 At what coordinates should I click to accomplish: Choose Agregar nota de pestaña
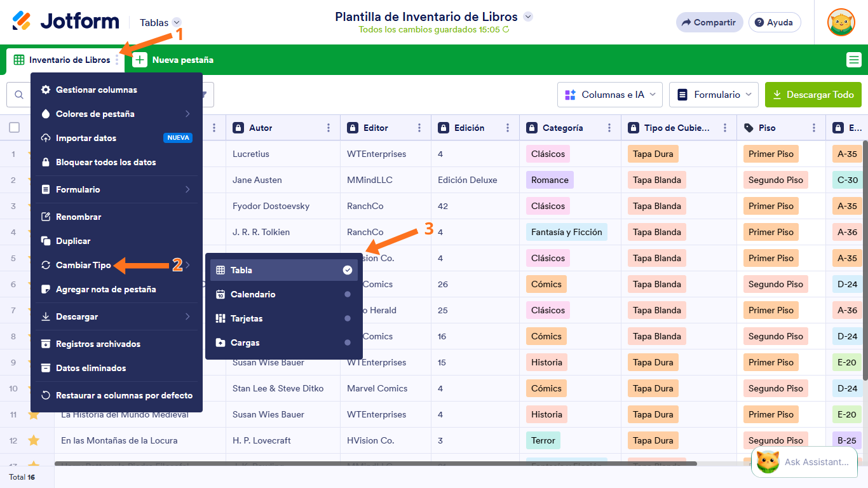(116, 289)
